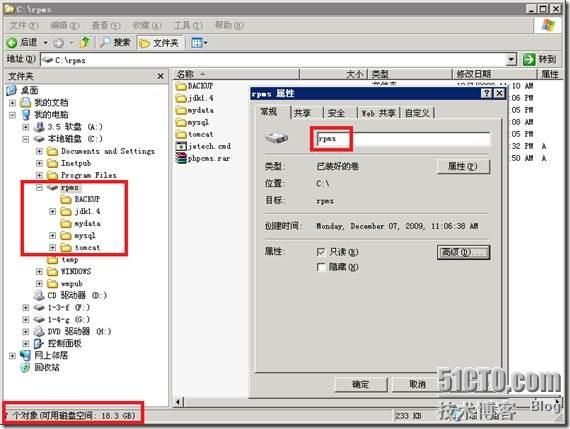Viewport: 570px width, 429px height.
Task: Select tomcat folder in file list
Action: 194,134
